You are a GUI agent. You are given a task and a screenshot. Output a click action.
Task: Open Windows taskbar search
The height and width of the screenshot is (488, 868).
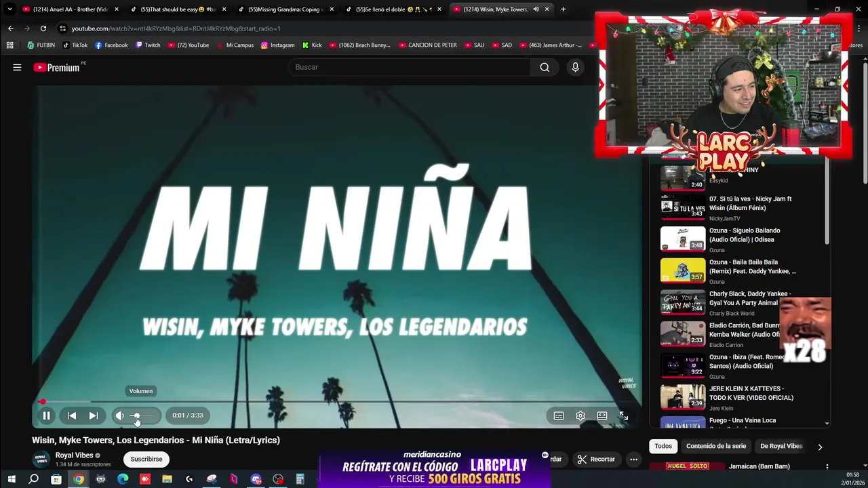pyautogui.click(x=33, y=479)
